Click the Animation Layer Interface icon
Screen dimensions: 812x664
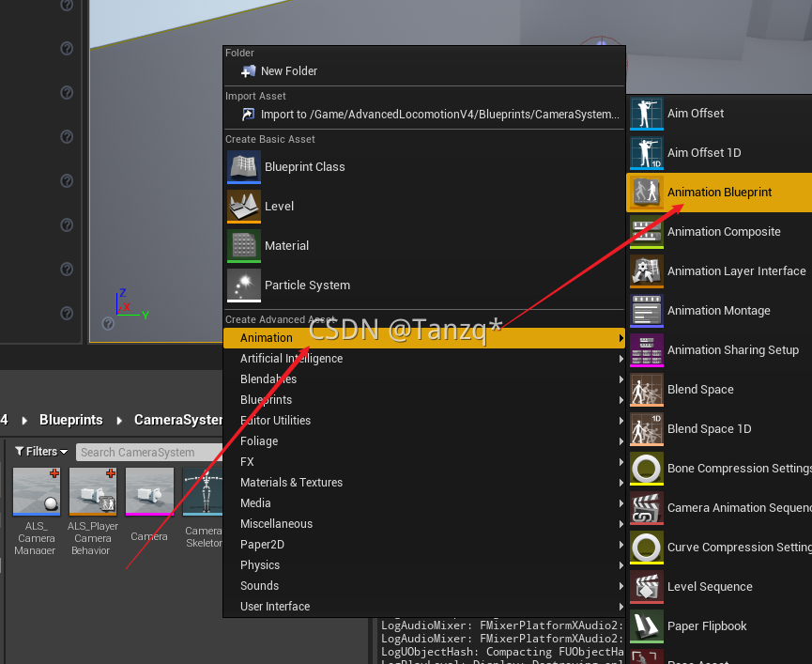[646, 270]
